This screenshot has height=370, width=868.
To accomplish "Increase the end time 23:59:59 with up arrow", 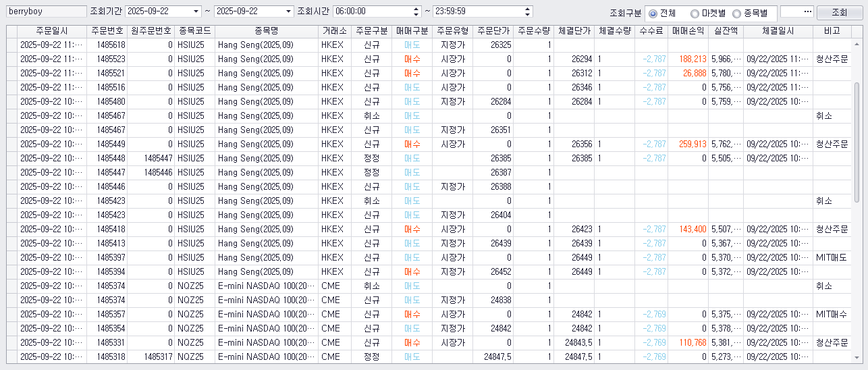I will coord(527,9).
